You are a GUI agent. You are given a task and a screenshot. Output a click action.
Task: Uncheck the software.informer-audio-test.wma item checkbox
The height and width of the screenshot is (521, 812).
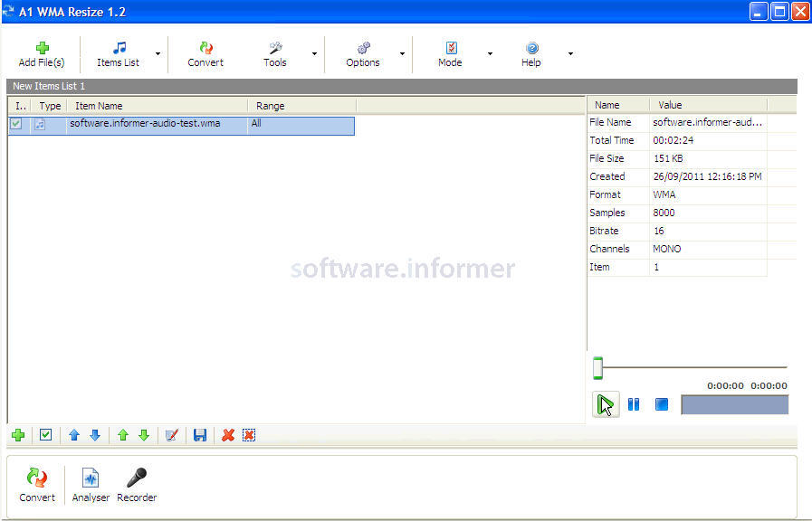coord(16,124)
